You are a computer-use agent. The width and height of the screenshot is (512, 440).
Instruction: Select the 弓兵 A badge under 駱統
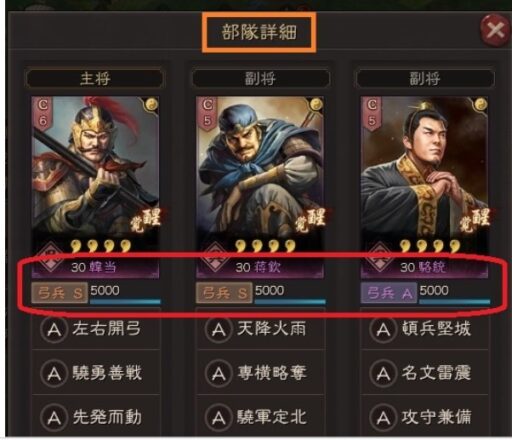click(388, 293)
